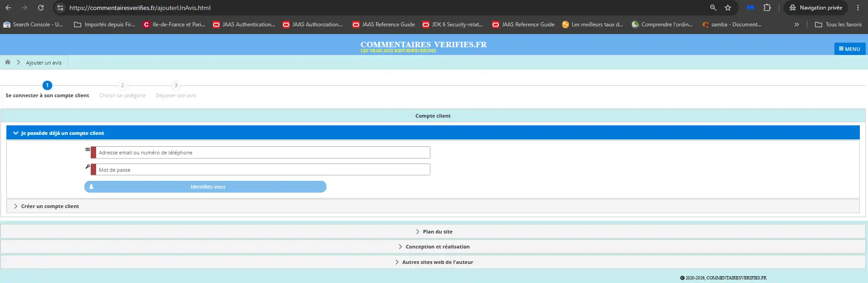This screenshot has width=868, height=283.
Task: Expand the Plan du site section
Action: point(433,231)
